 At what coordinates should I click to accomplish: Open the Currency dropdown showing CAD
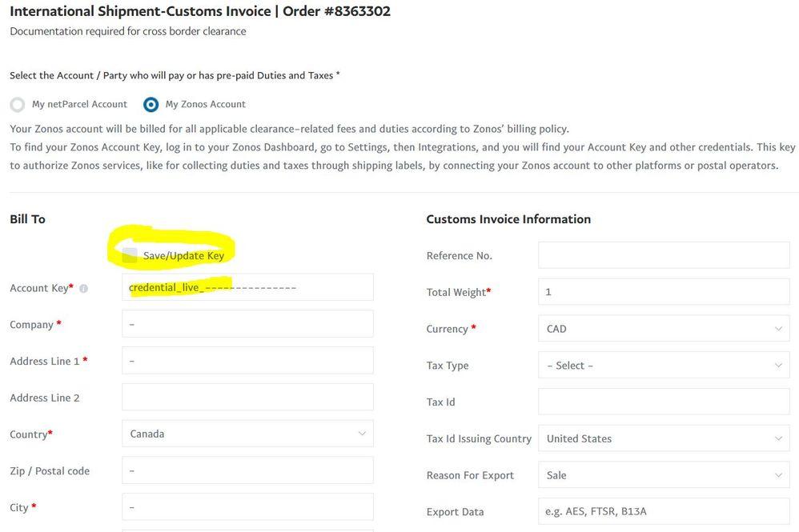(664, 328)
